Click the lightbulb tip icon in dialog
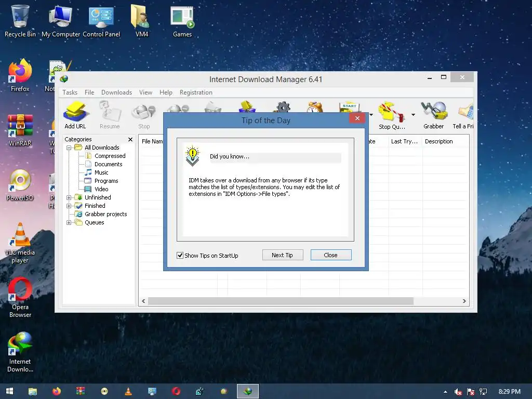Image resolution: width=532 pixels, height=399 pixels. tap(192, 156)
